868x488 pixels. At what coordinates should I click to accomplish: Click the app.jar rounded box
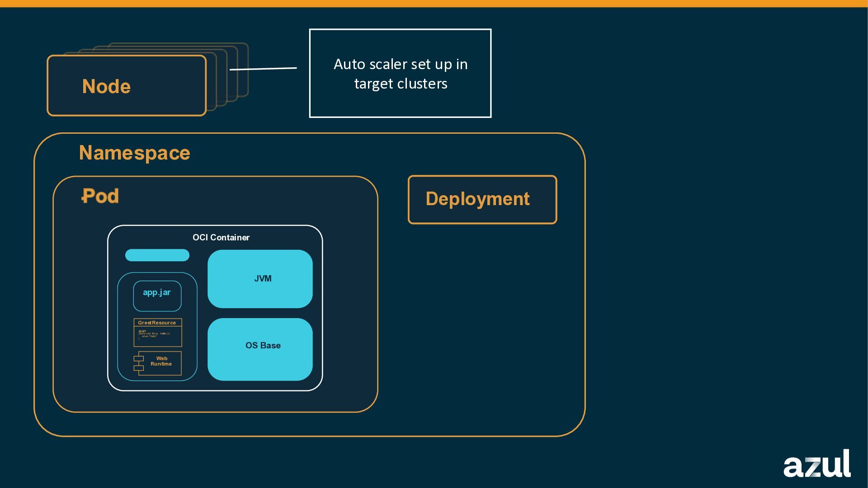point(157,296)
